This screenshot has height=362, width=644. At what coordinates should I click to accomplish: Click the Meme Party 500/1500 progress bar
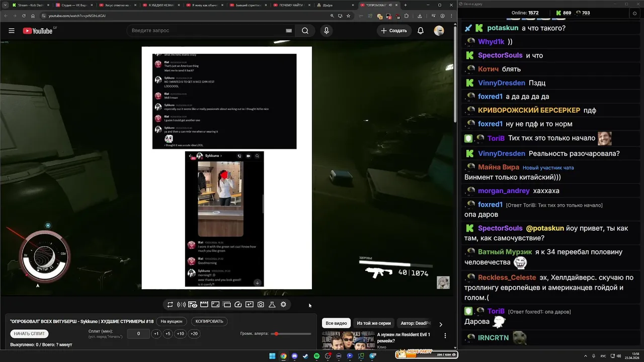[426, 354]
